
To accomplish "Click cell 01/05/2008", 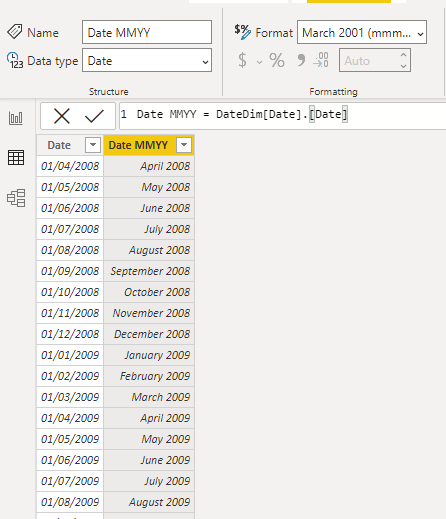I will pyautogui.click(x=70, y=187).
